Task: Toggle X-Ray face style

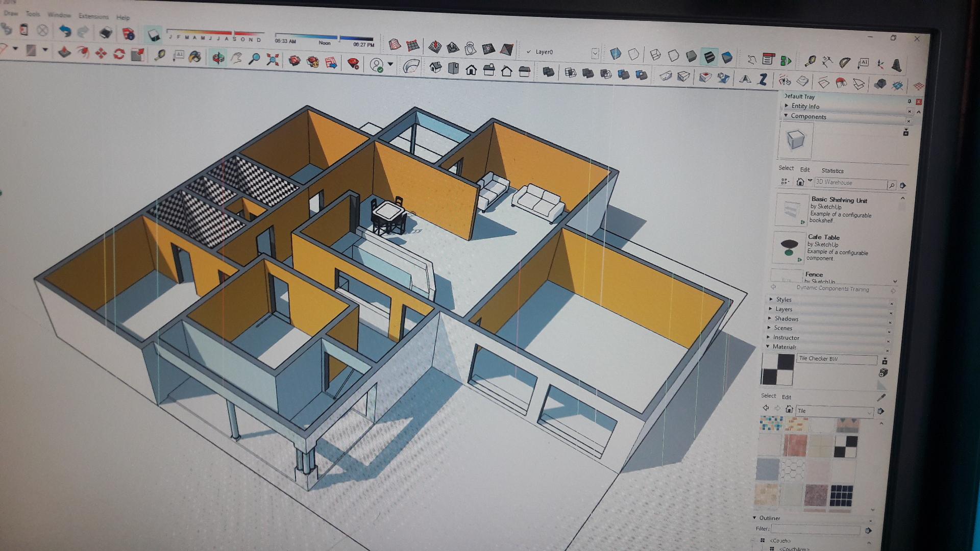Action: tap(615, 53)
